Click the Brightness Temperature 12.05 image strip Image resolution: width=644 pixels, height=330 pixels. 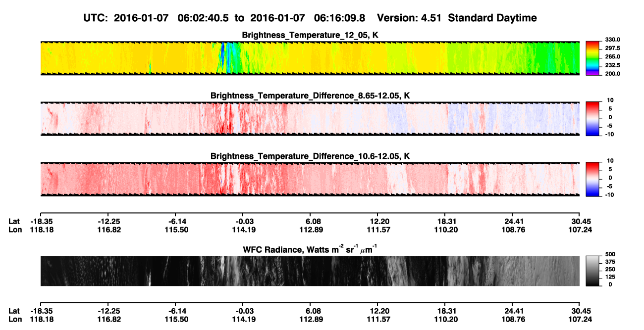click(x=310, y=58)
